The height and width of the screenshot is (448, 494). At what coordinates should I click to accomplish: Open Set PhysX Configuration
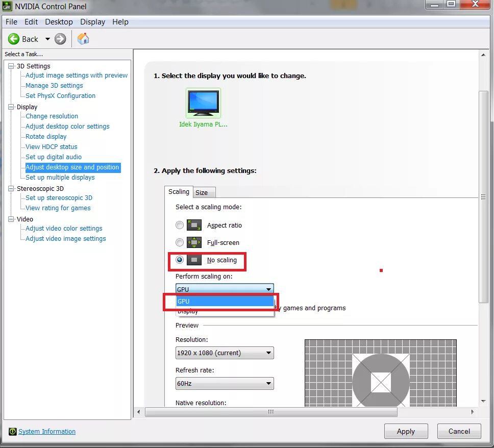[61, 95]
